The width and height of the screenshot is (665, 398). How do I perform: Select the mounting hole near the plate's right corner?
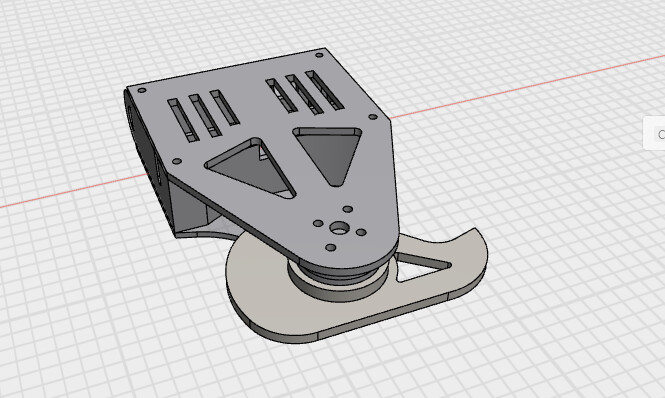[x=372, y=117]
